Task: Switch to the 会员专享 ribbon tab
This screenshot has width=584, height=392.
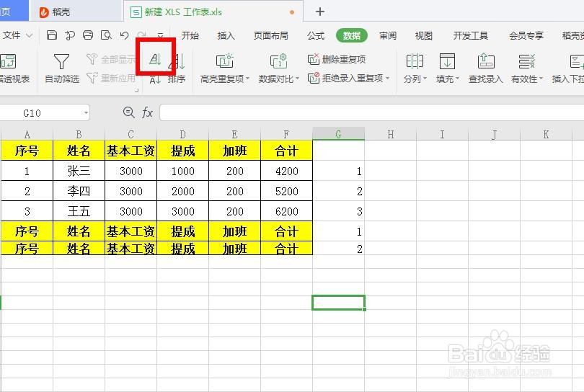Action: point(526,35)
